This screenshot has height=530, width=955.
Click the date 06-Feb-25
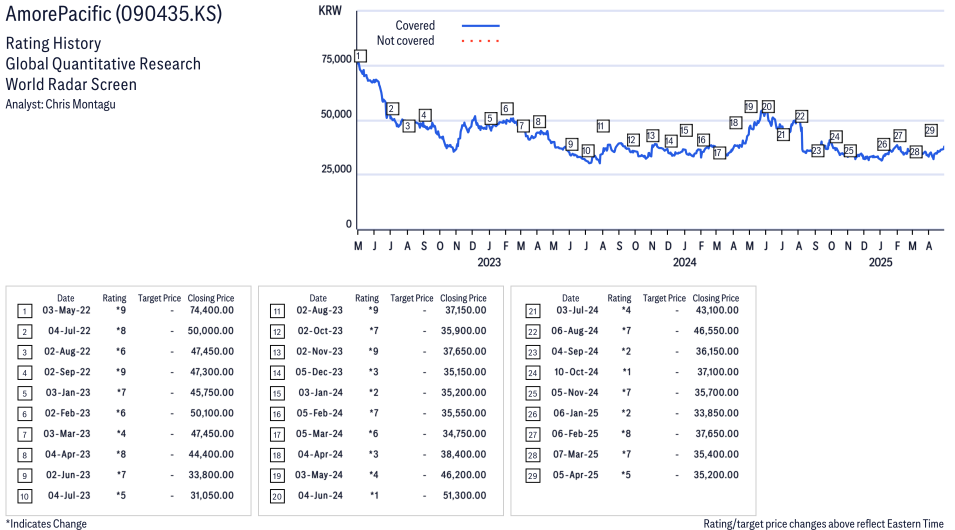(575, 434)
